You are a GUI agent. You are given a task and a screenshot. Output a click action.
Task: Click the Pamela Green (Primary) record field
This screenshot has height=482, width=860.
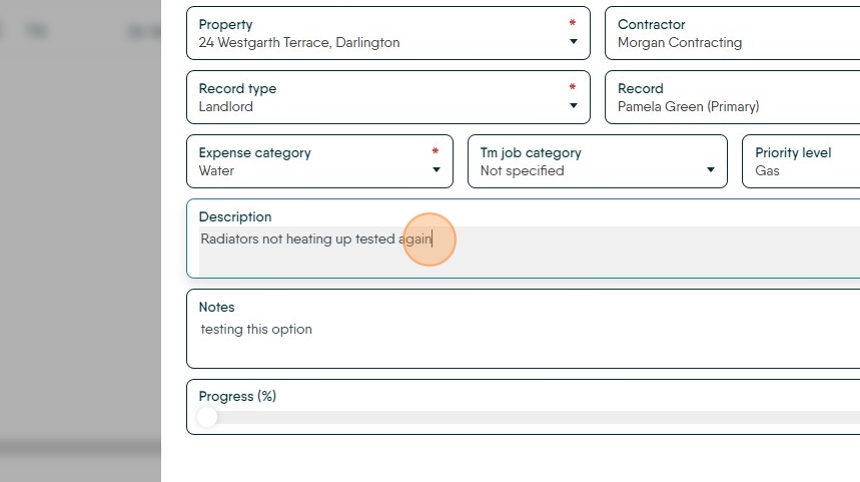point(732,98)
